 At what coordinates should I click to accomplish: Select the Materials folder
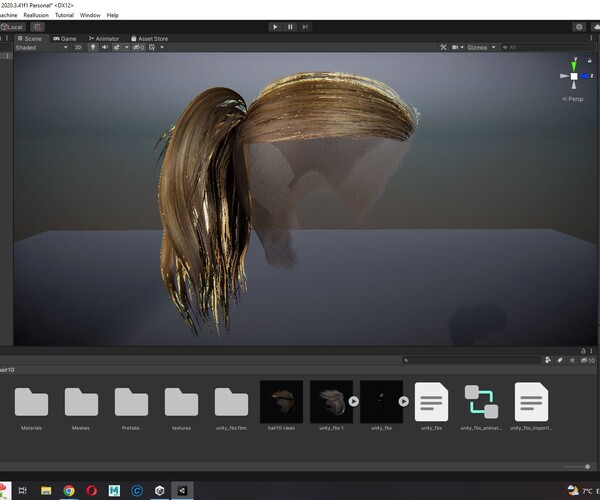pos(31,402)
